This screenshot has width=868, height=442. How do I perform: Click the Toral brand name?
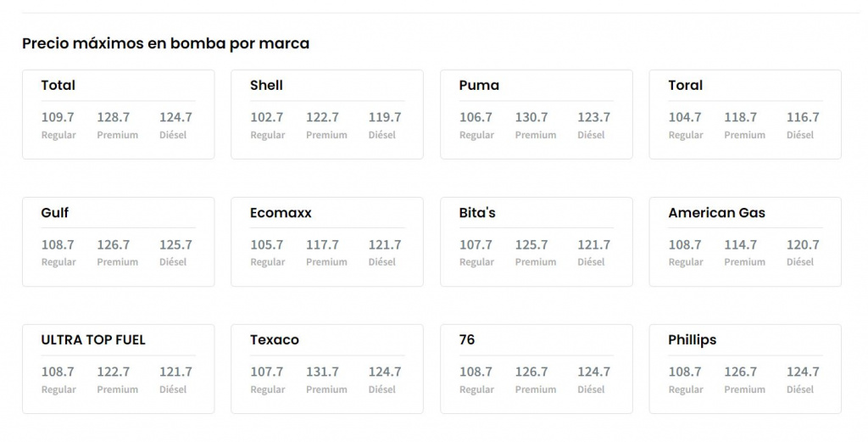pos(685,86)
